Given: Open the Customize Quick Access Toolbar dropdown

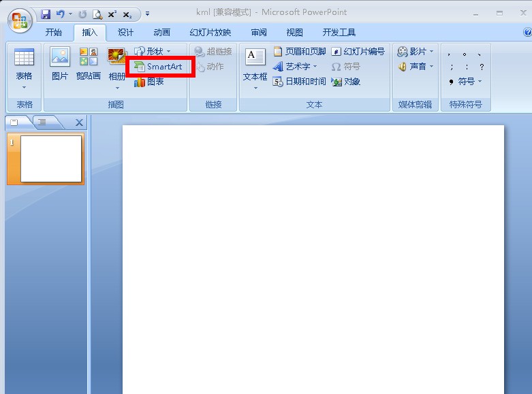Looking at the screenshot, I should point(147,14).
